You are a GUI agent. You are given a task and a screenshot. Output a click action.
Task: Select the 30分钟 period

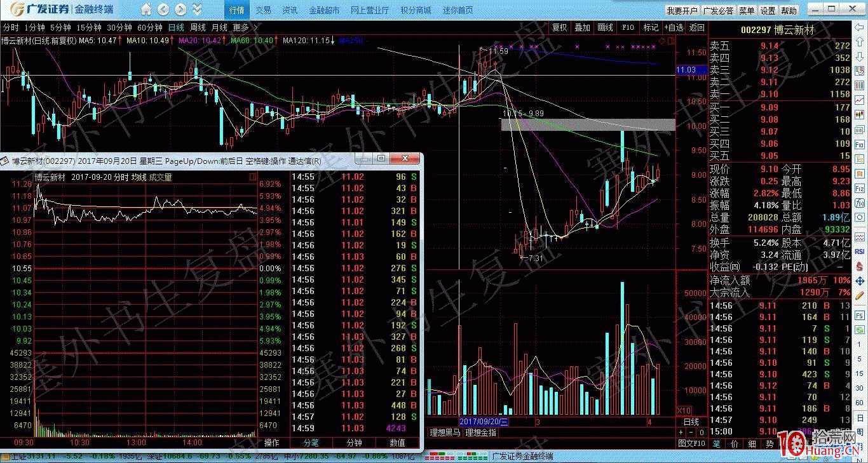coord(119,27)
